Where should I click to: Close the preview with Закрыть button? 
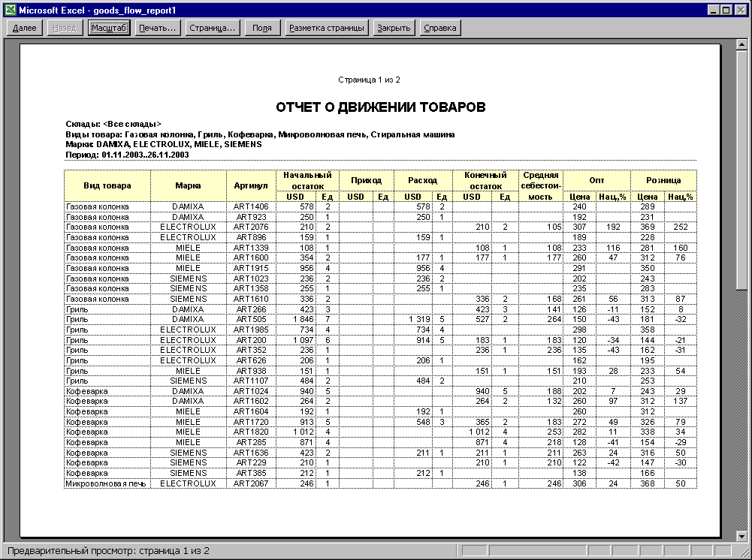click(x=394, y=28)
